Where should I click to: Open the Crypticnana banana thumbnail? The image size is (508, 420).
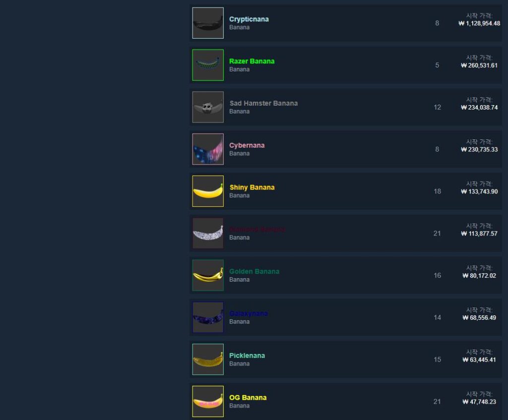click(x=208, y=23)
